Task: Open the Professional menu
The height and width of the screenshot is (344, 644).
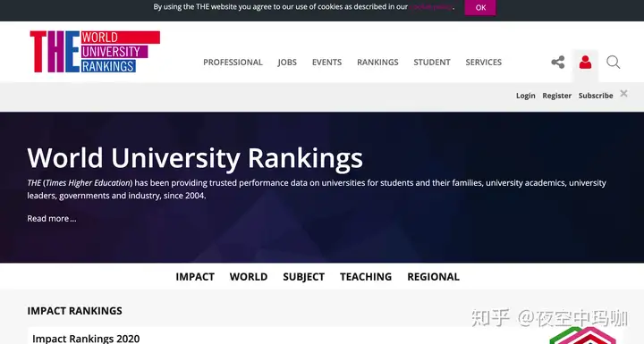Action: coord(233,62)
